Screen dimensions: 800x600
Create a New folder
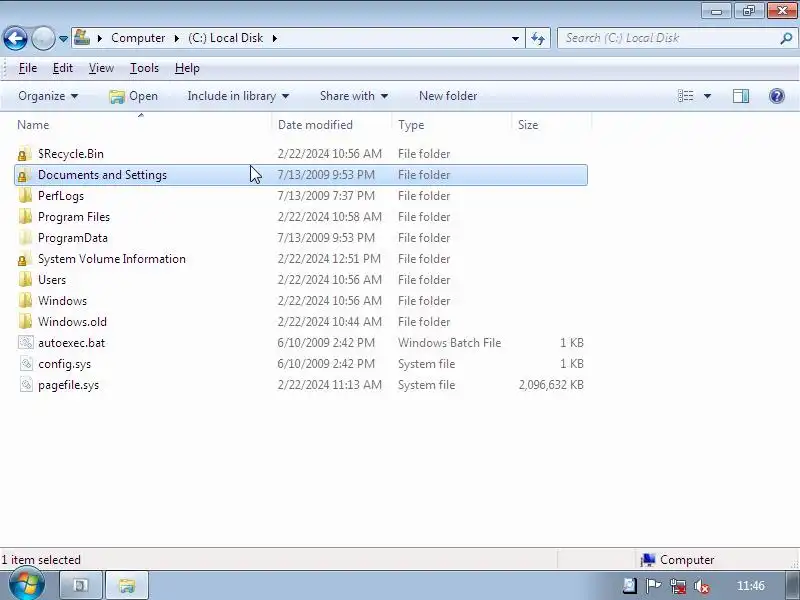pyautogui.click(x=448, y=96)
